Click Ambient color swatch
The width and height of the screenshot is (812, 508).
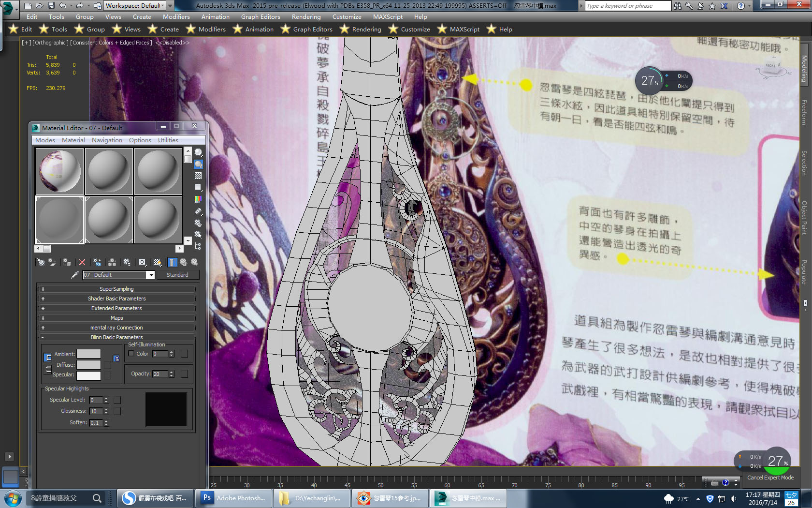tap(89, 354)
